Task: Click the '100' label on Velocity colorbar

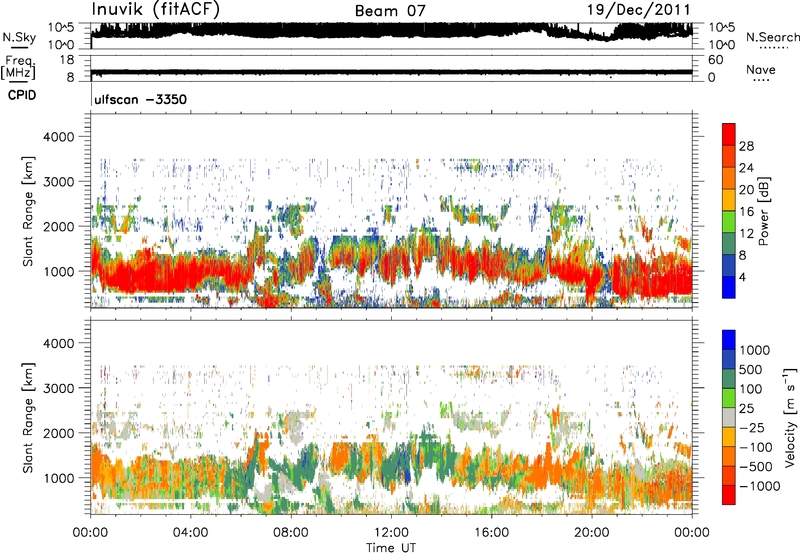Action: pos(751,389)
